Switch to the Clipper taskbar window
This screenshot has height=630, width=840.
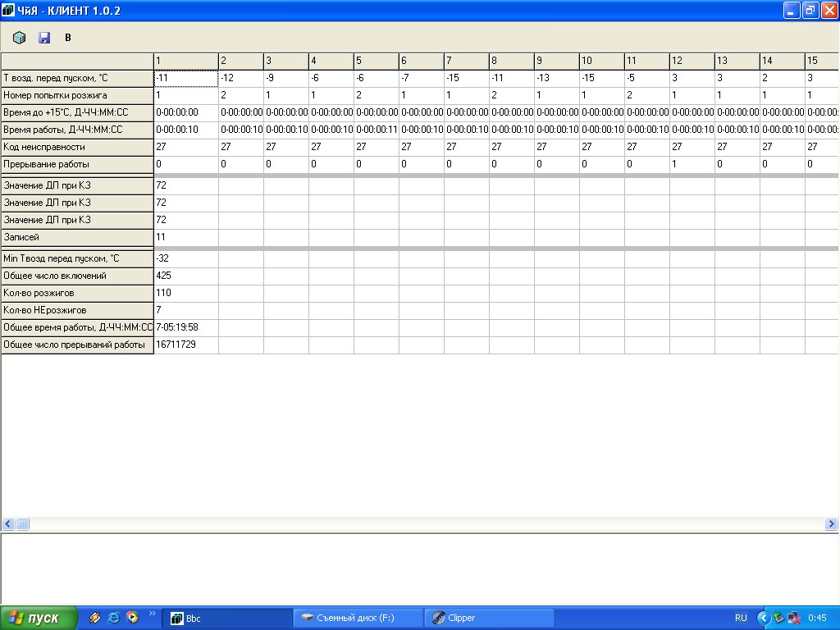coord(489,619)
